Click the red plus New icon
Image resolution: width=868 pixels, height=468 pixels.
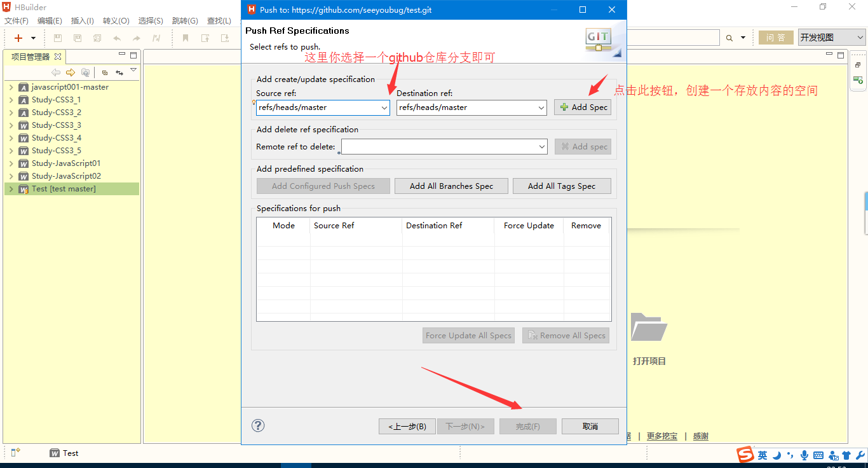(18, 38)
